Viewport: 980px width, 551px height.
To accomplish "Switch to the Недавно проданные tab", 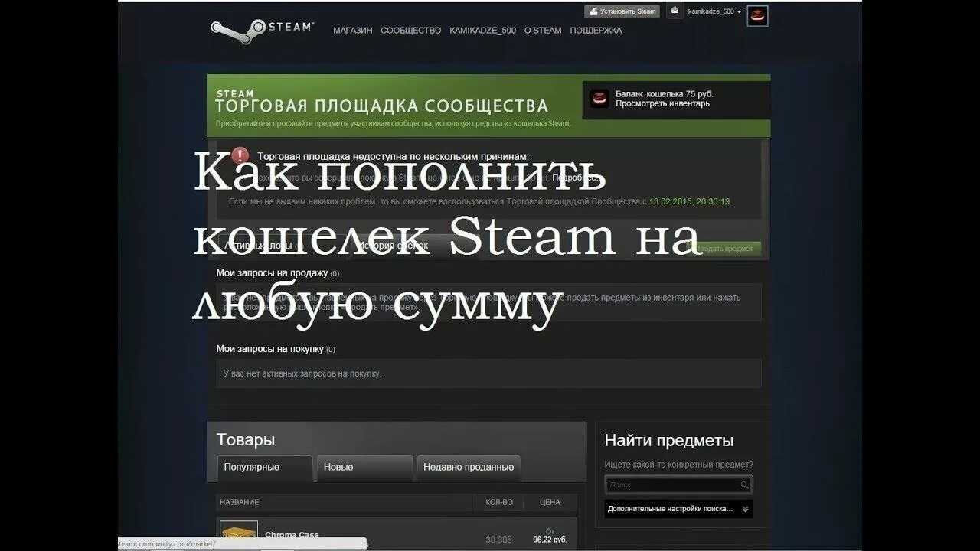I will [469, 468].
